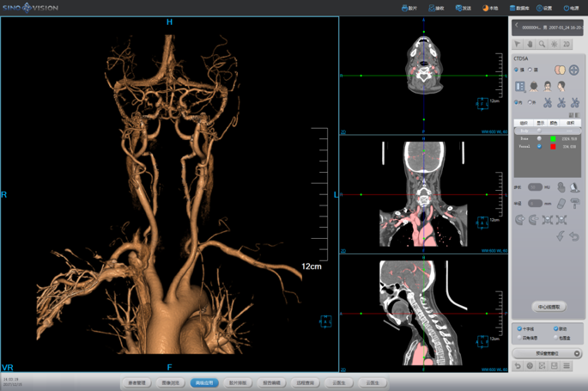Screen dimensions: 588x391
Task: Click the undo arrow in tools panel
Action: [574, 236]
